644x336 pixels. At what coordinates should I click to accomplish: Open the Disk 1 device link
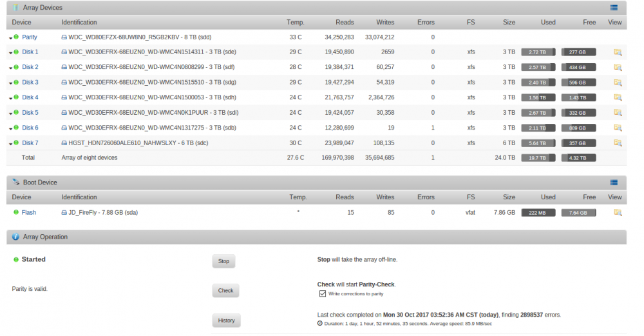coord(30,52)
